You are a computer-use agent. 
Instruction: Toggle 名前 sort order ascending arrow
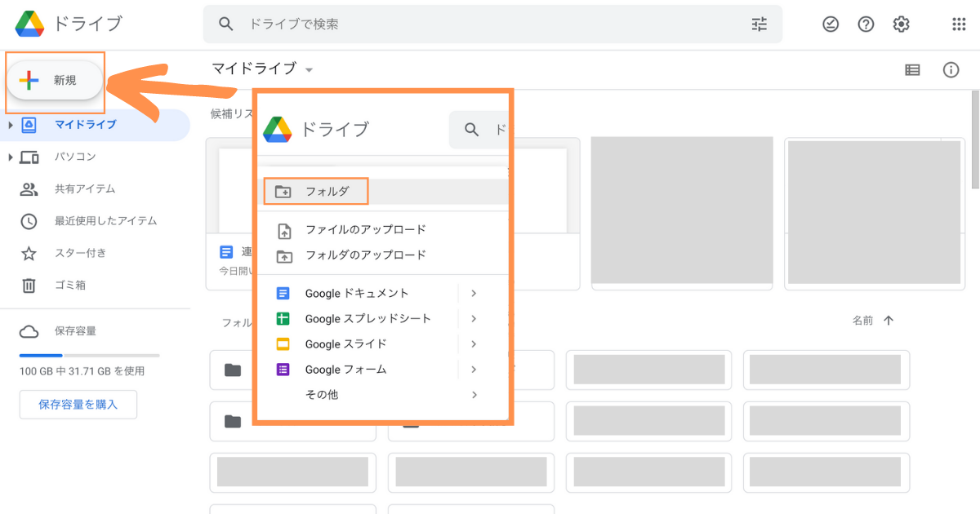889,320
